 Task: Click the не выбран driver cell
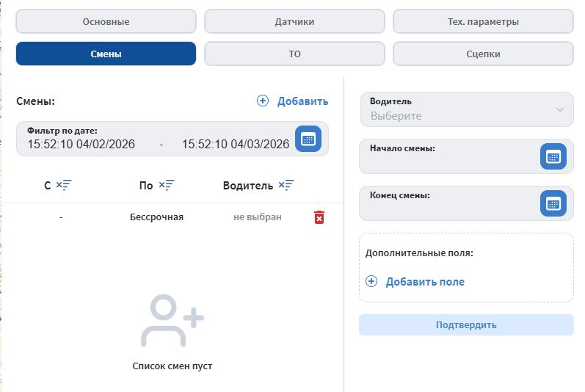pos(258,217)
